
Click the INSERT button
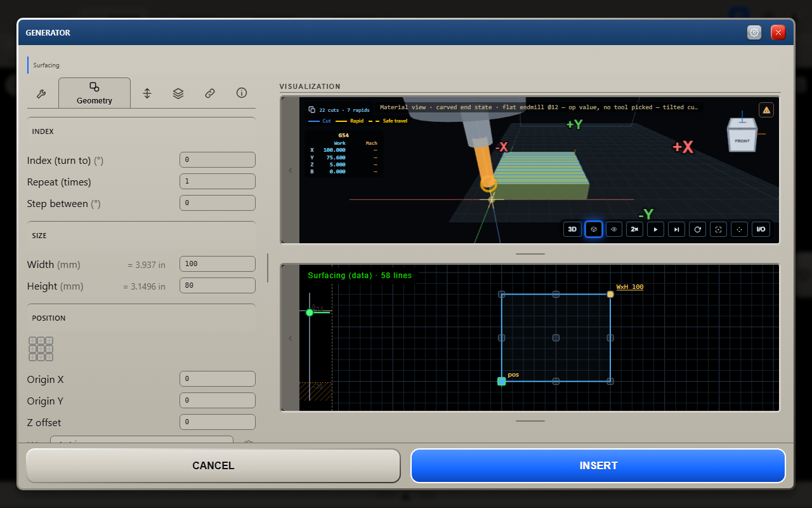click(598, 465)
